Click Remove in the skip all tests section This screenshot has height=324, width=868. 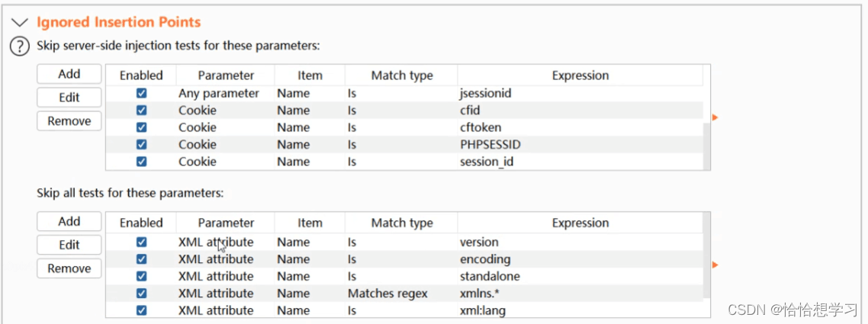coord(69,268)
